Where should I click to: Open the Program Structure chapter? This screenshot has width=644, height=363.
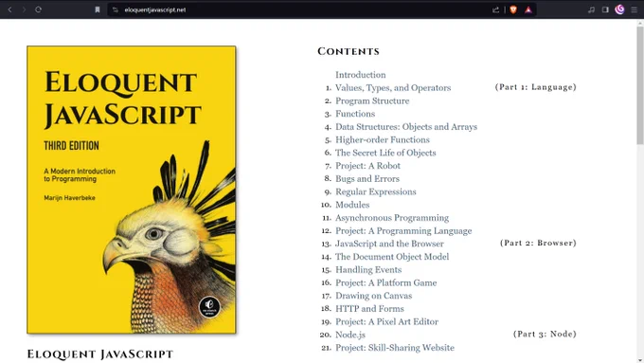[x=372, y=100]
